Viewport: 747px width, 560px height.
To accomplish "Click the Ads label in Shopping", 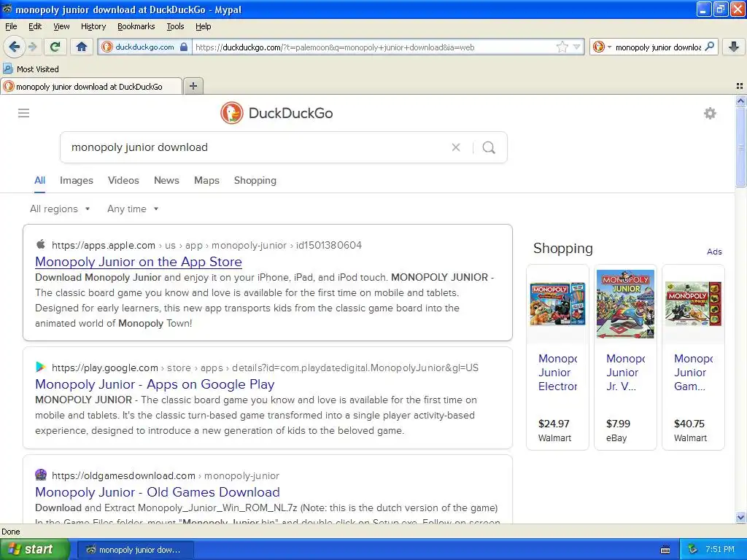I will tap(714, 252).
